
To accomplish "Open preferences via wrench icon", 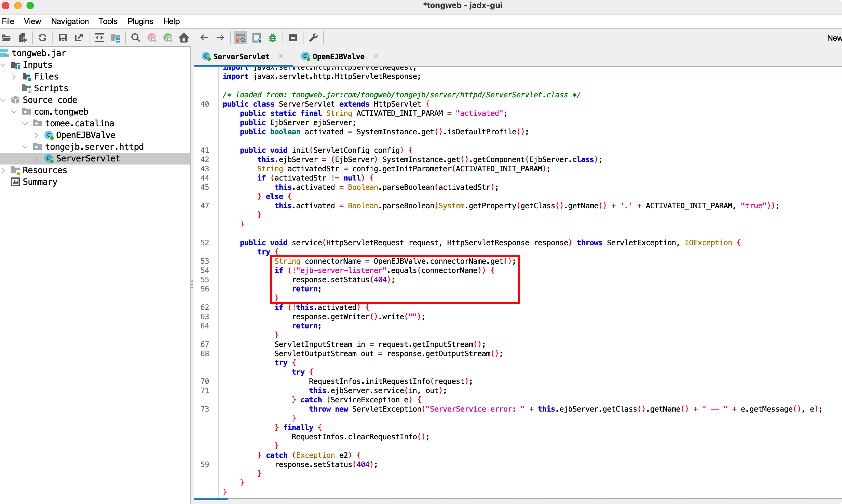I will pos(313,38).
